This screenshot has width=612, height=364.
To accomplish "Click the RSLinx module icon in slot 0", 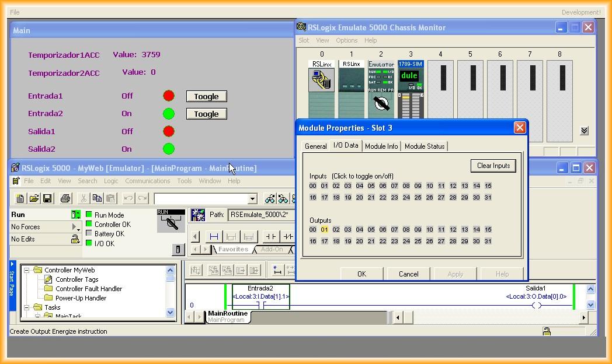I will click(x=322, y=80).
